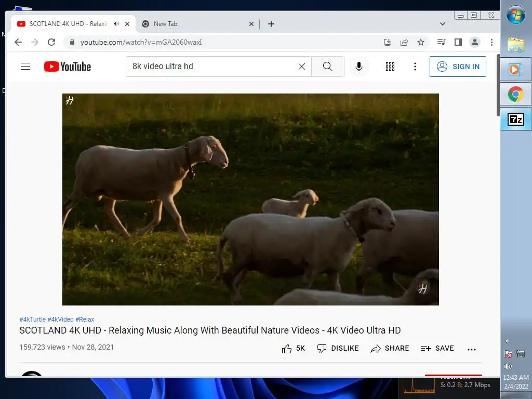
Task: Click the DISLIKE button
Action: coord(338,349)
